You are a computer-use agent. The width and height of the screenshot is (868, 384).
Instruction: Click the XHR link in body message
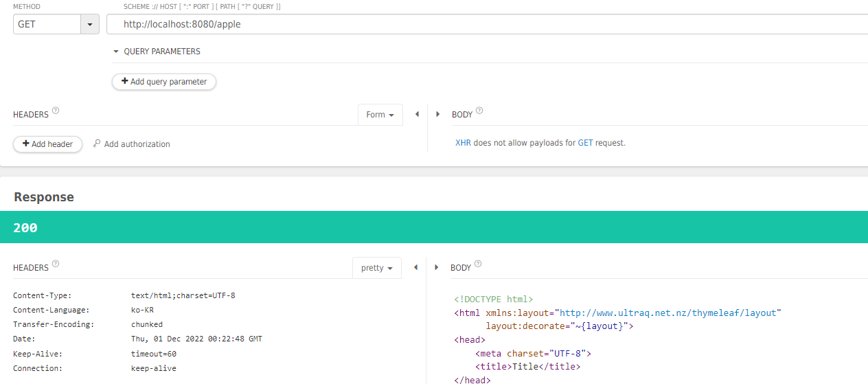[463, 143]
